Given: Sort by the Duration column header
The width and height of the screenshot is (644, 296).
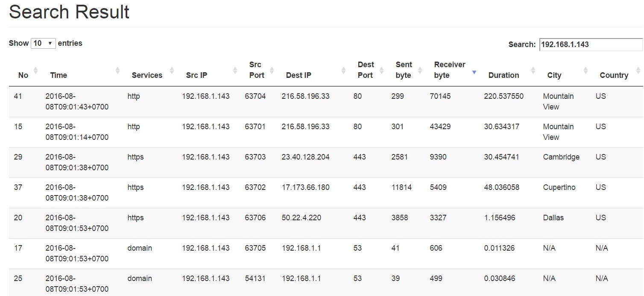Looking at the screenshot, I should (x=503, y=75).
